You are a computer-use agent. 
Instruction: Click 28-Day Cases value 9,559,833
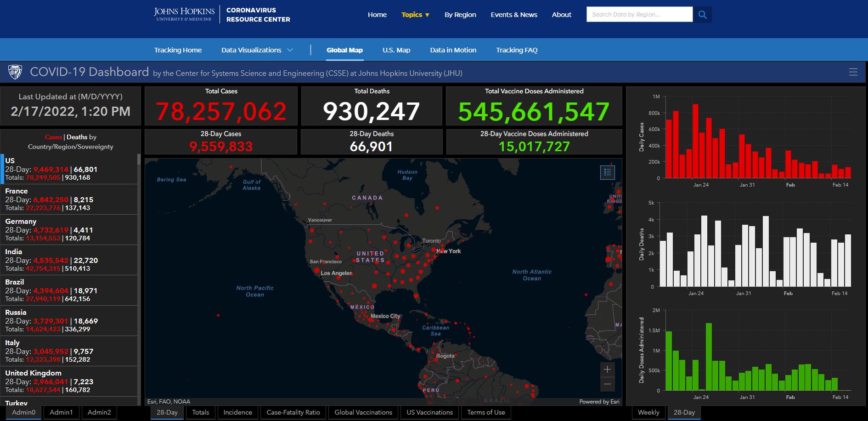point(221,147)
